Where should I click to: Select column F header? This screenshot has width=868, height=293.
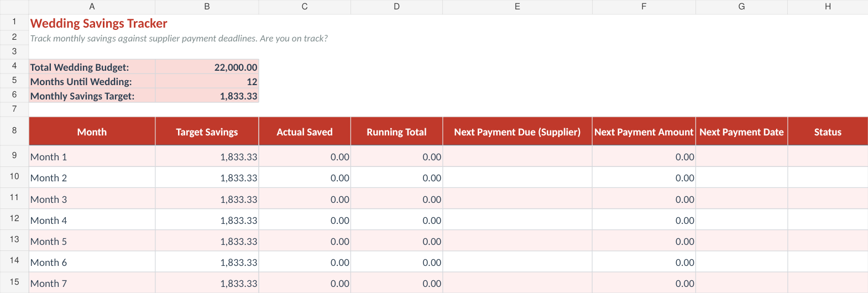point(644,7)
